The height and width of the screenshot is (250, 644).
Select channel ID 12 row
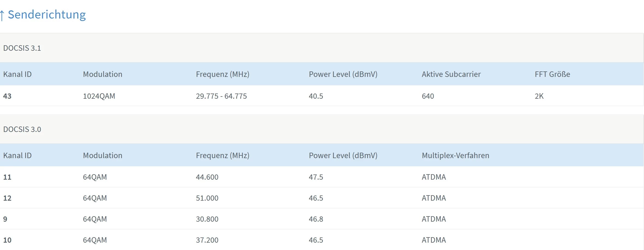(x=7, y=198)
